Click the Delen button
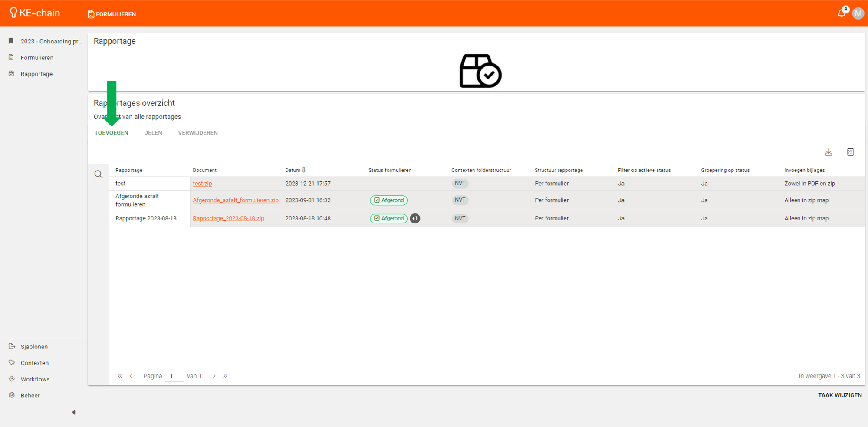The height and width of the screenshot is (427, 868). pos(153,133)
